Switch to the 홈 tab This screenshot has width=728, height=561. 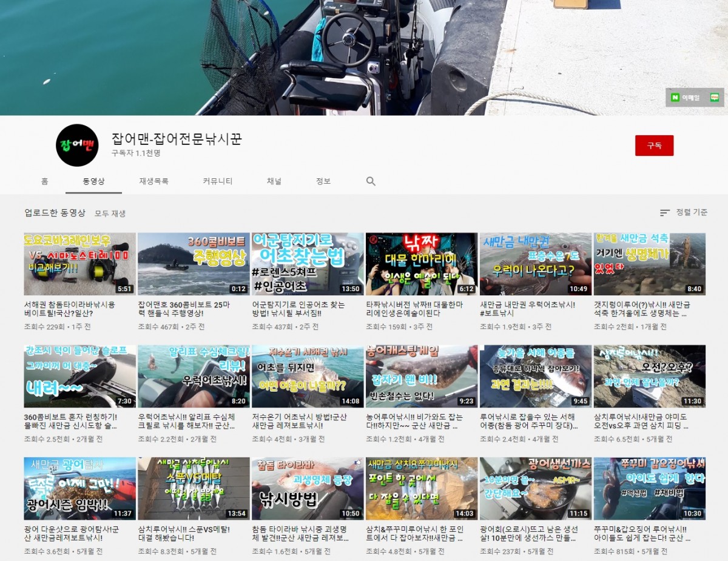pyautogui.click(x=45, y=181)
